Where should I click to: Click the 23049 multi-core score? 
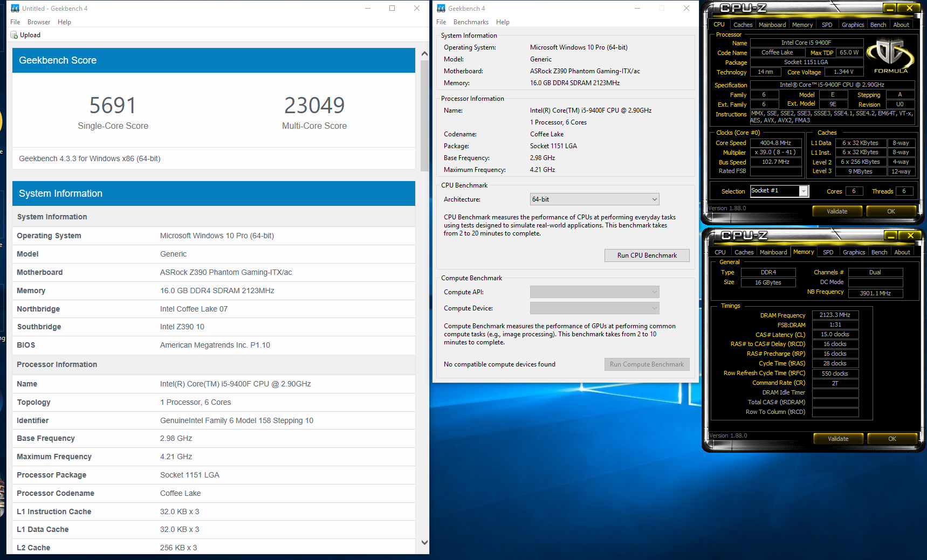click(x=314, y=106)
